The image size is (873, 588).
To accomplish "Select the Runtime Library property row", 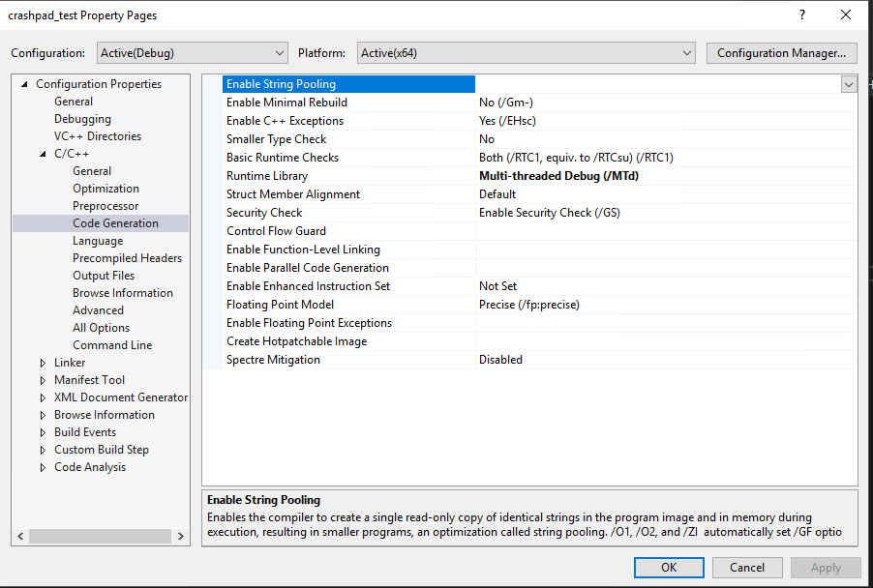I will pos(267,176).
